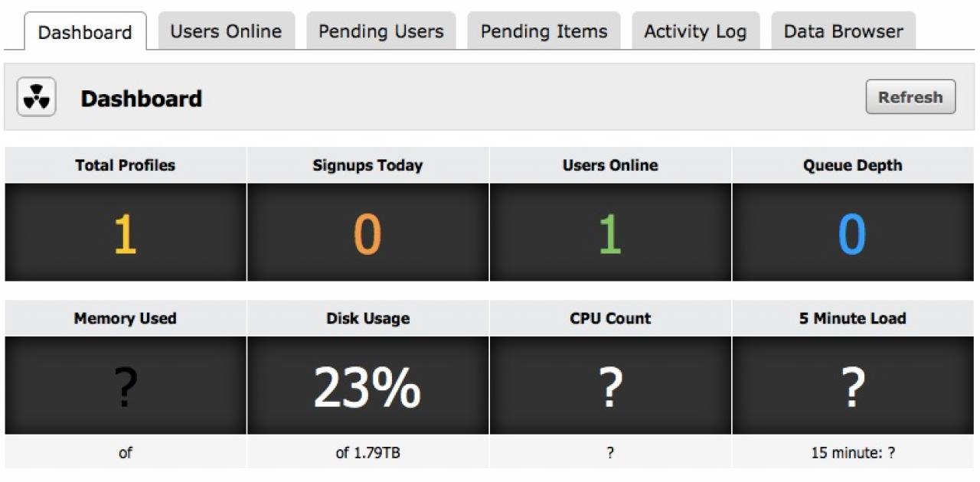The image size is (980, 482).
Task: Click the Signups Today orange number
Action: point(367,233)
